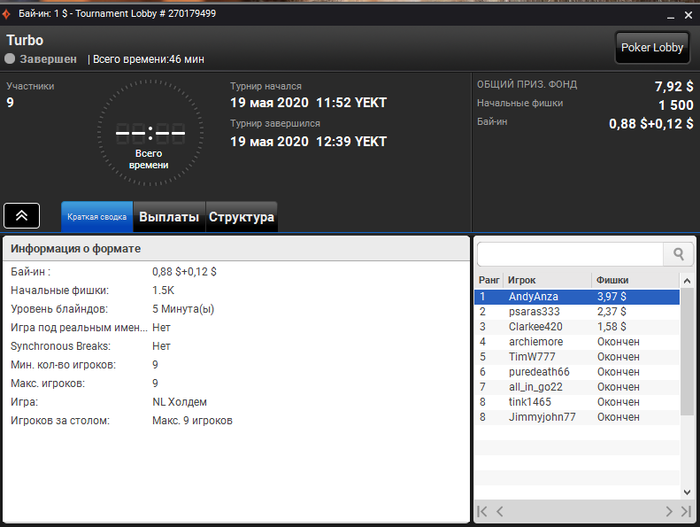Click the 3,97 $ prize for AndyAnza
Screen dimensions: 700x527
[x=612, y=297]
